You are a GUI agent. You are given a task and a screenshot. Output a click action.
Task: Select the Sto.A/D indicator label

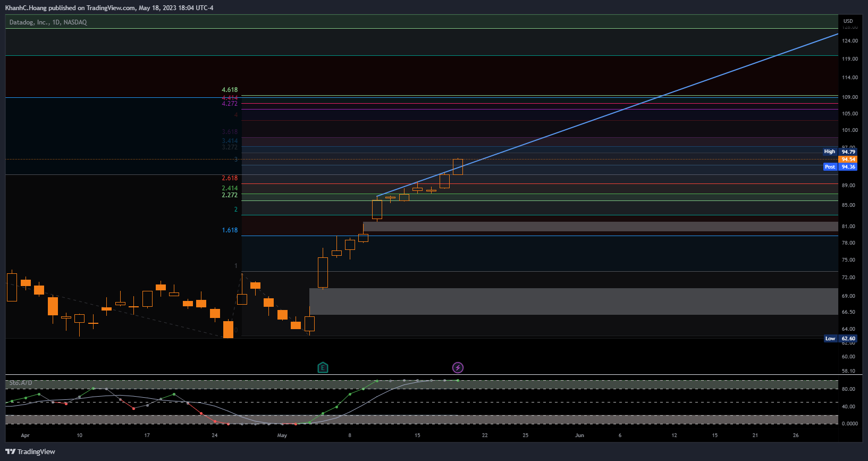pyautogui.click(x=21, y=383)
